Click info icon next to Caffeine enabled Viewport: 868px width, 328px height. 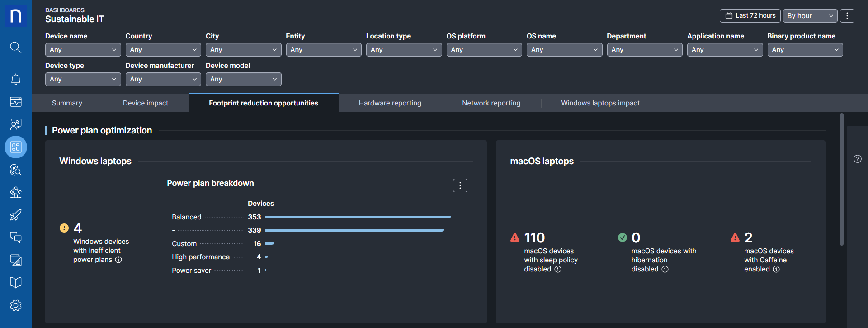[x=776, y=269]
